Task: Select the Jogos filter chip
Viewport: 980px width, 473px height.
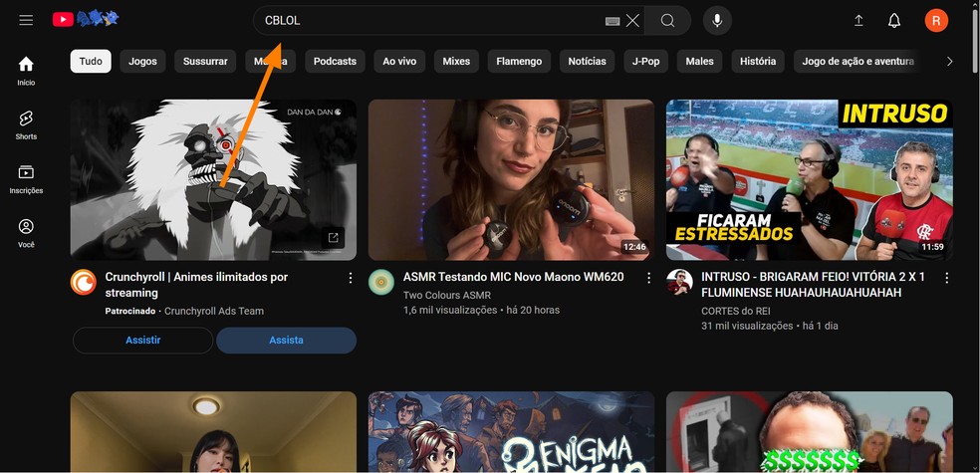Action: tap(142, 61)
